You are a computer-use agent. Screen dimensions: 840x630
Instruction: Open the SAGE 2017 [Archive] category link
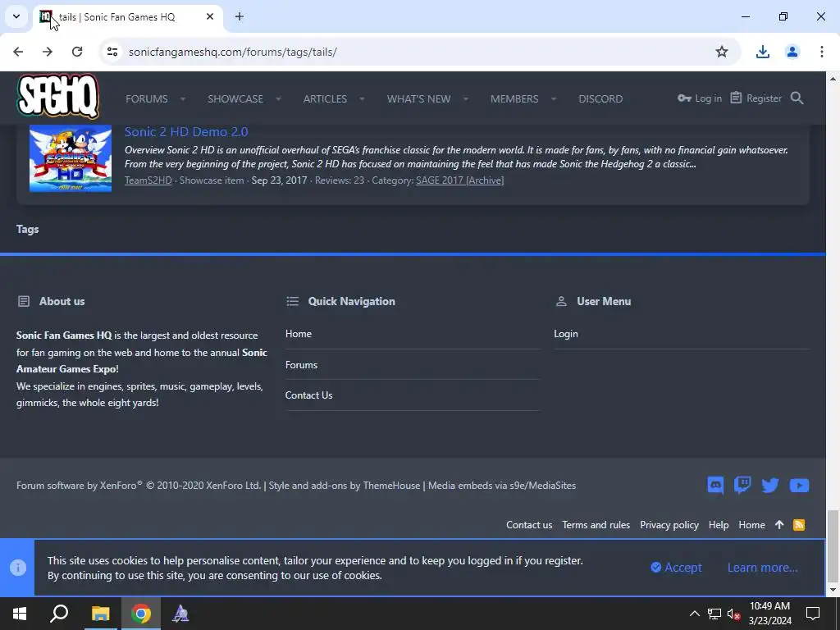[459, 180]
